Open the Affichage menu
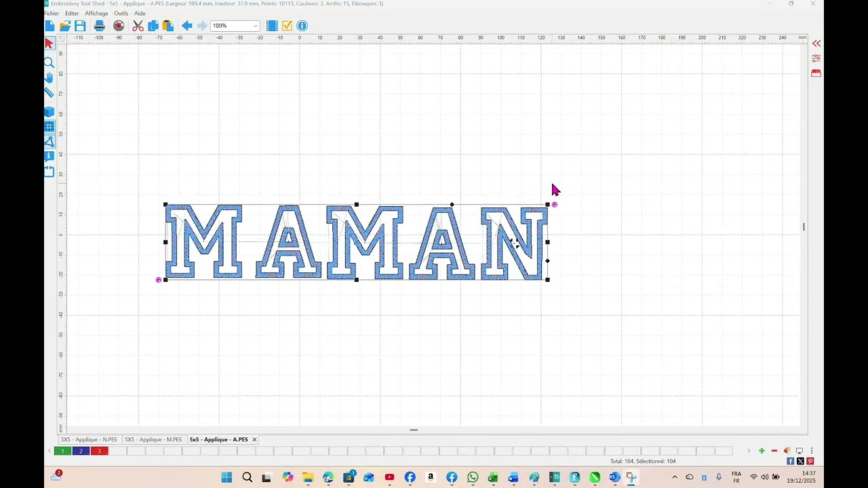 96,14
